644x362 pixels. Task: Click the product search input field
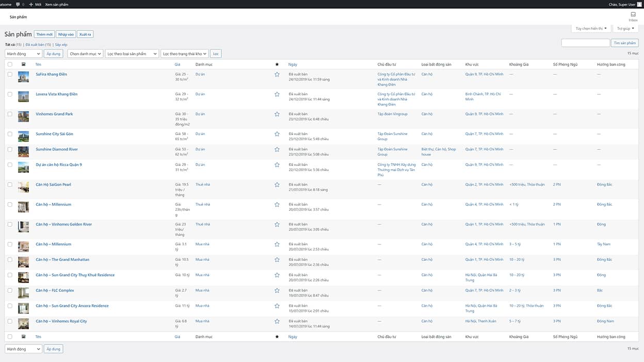tap(585, 43)
